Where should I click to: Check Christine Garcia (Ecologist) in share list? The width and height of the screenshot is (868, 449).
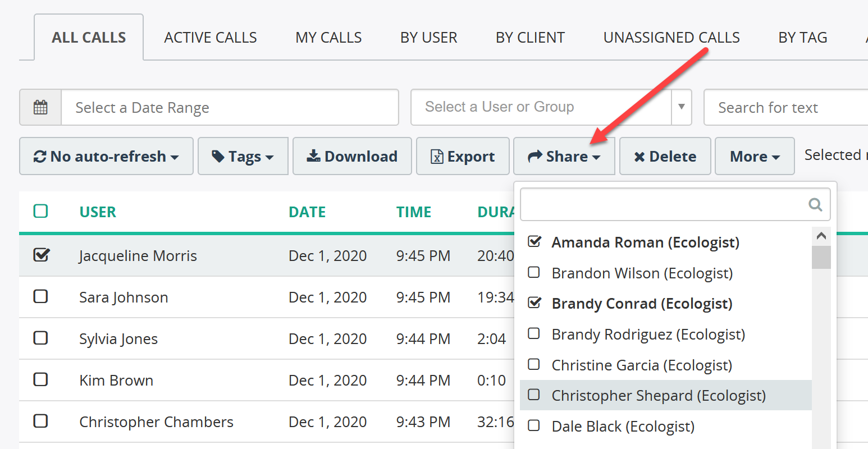click(534, 364)
